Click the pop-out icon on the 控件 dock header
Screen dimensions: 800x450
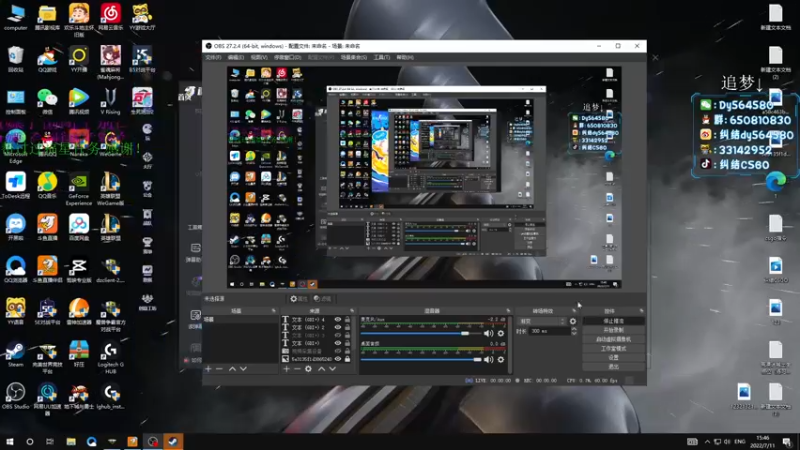(x=641, y=311)
